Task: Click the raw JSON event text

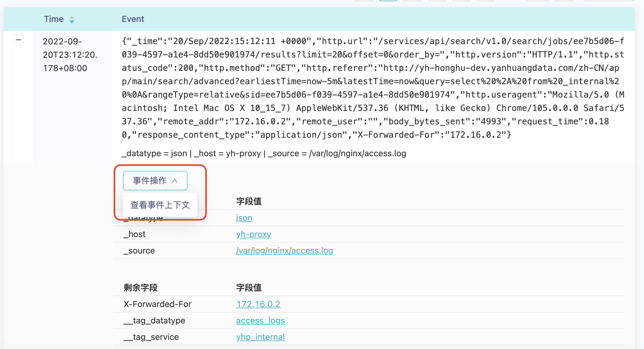Action: 373,88
